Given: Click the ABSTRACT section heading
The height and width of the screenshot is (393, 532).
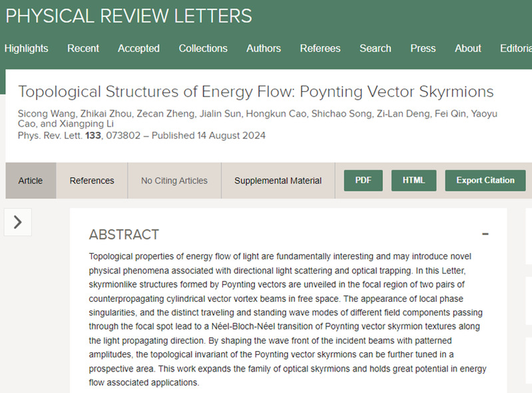Looking at the screenshot, I should tap(124, 234).
